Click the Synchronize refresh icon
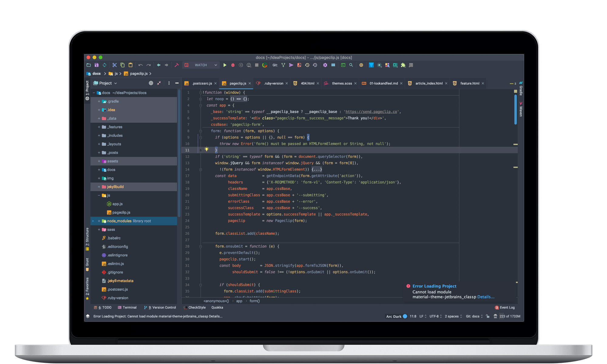Image resolution: width=607 pixels, height=364 pixels. pos(104,65)
